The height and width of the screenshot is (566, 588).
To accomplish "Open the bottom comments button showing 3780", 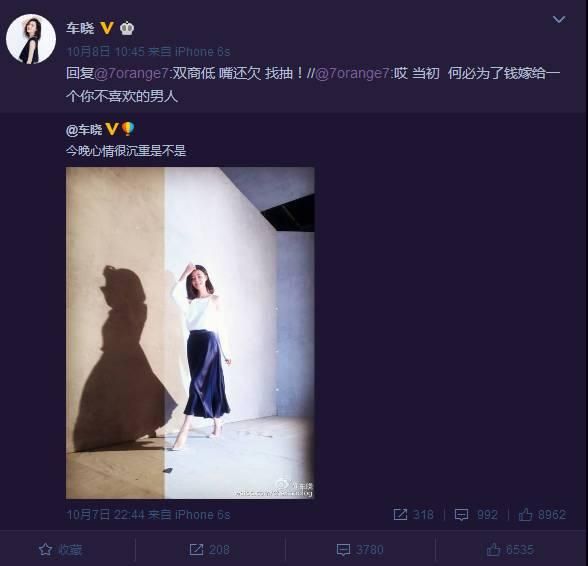I will [x=360, y=549].
